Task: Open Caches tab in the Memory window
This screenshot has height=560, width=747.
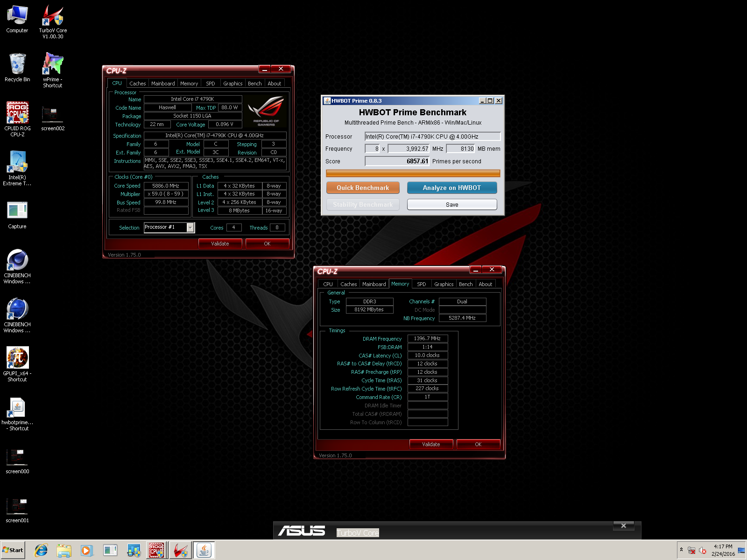Action: coord(348,284)
